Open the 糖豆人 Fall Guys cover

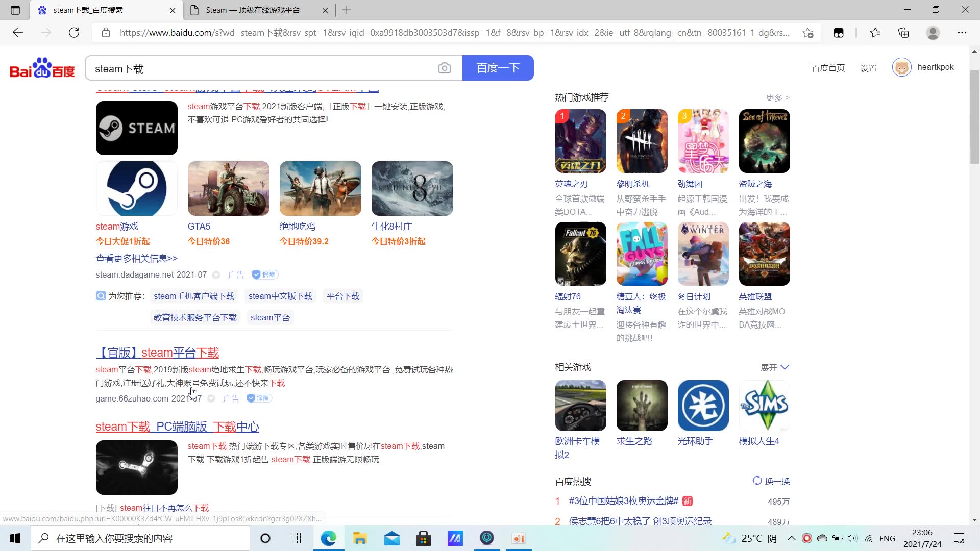642,254
